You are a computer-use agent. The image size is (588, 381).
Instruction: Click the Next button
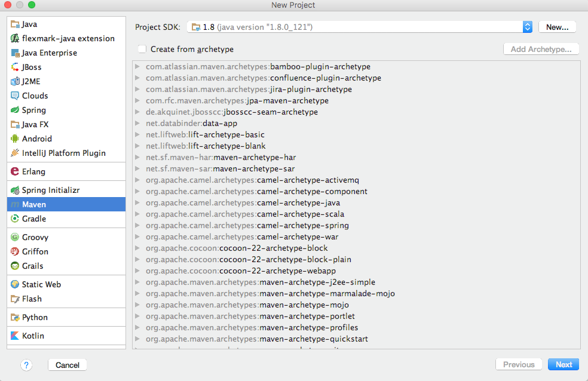pos(563,364)
